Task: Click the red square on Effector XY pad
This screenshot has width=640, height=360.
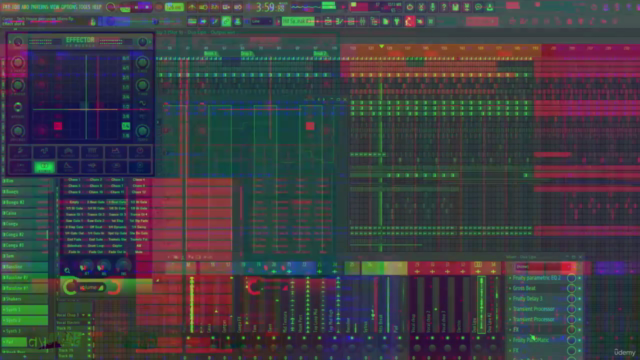Action: (58, 126)
